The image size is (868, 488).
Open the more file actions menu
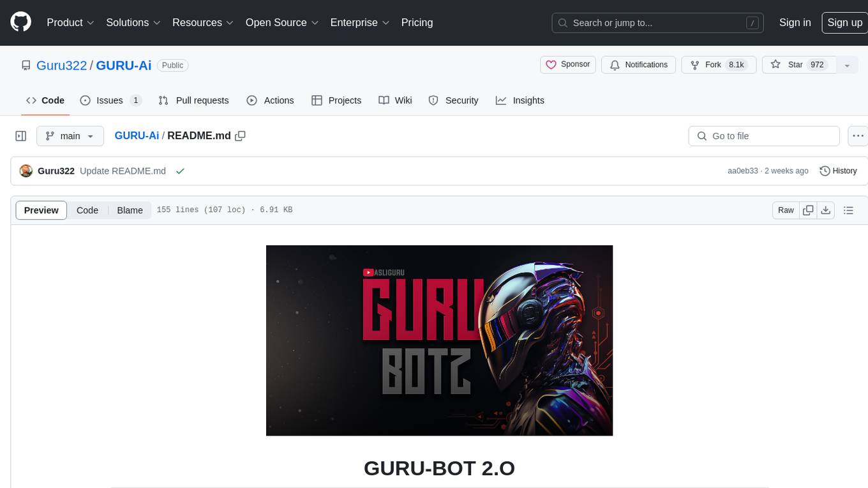(858, 136)
